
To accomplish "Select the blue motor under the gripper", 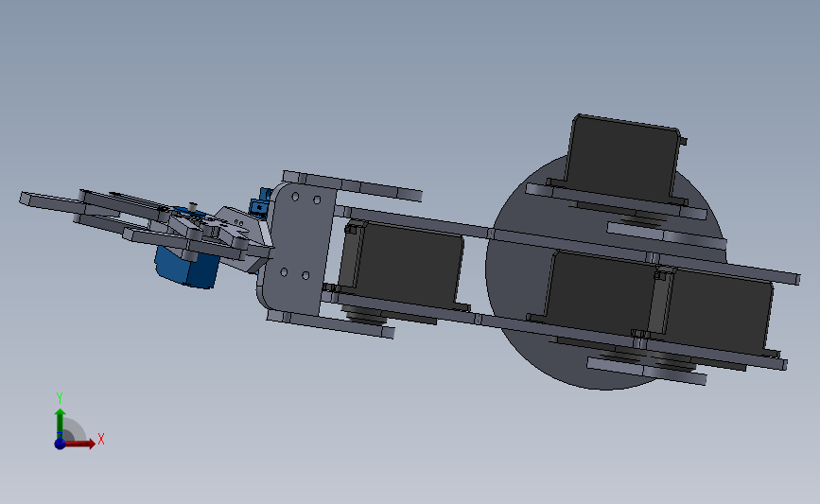I will click(186, 269).
